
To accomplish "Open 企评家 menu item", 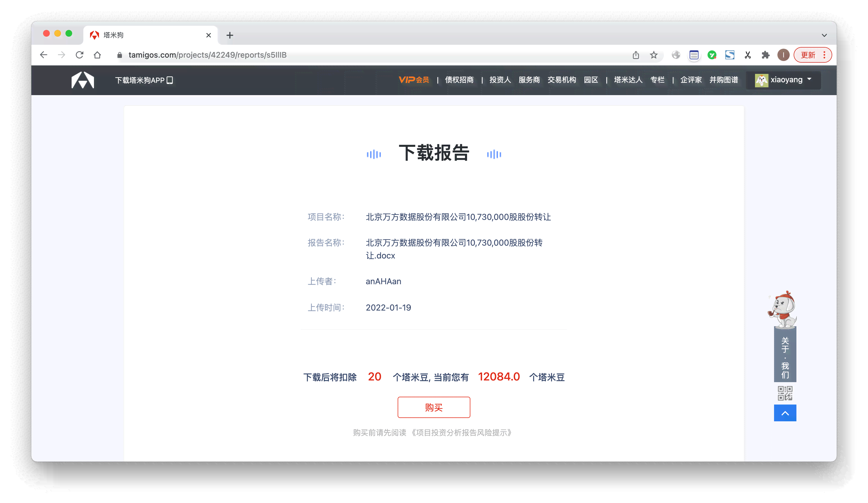I will (691, 80).
